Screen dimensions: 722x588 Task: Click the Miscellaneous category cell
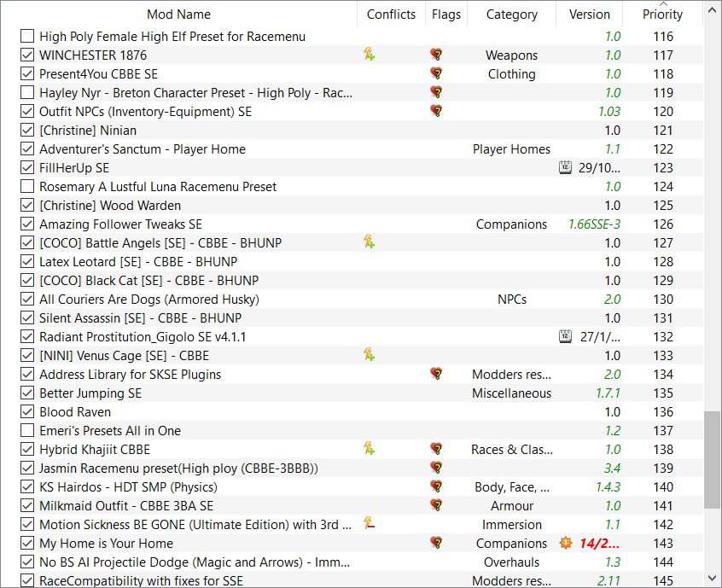click(511, 393)
